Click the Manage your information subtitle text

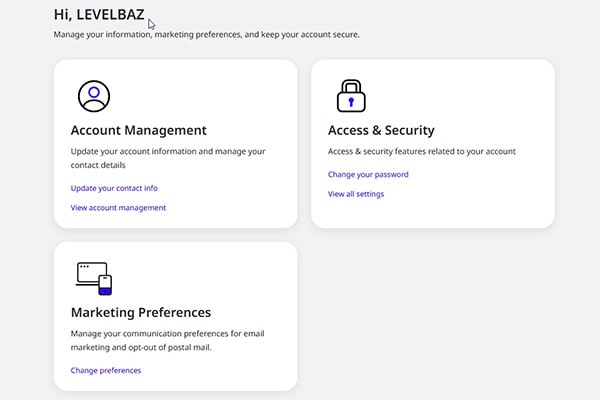tap(207, 34)
